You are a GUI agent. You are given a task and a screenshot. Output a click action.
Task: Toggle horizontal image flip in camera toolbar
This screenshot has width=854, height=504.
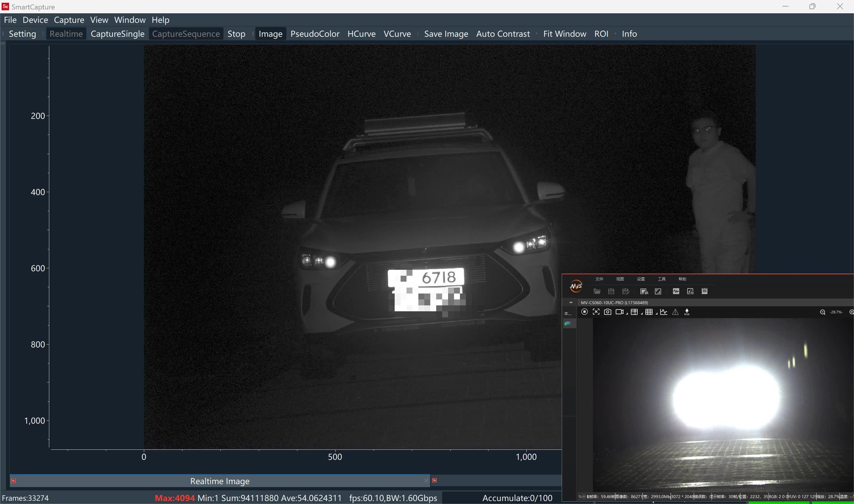(x=675, y=312)
